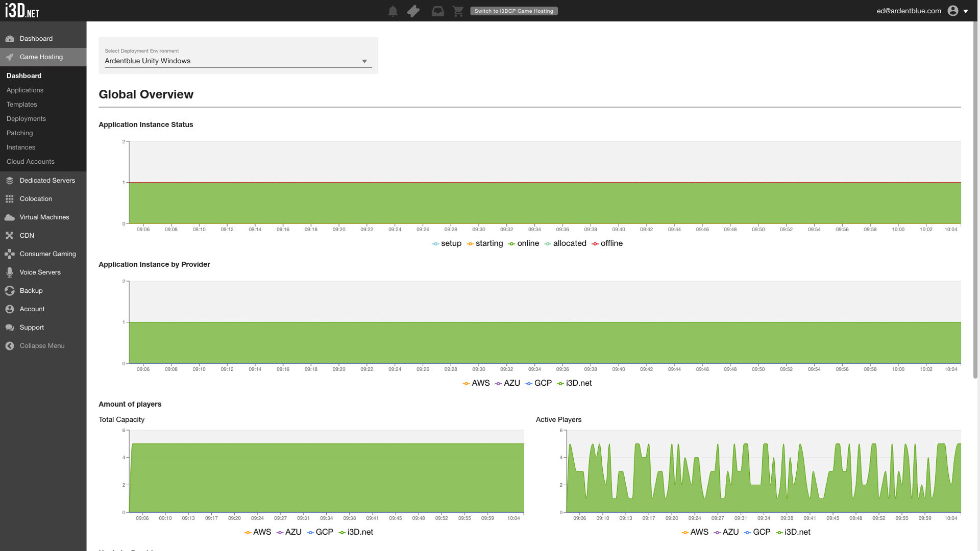Click the Support chat icon
This screenshot has height=551, width=980.
tap(10, 328)
